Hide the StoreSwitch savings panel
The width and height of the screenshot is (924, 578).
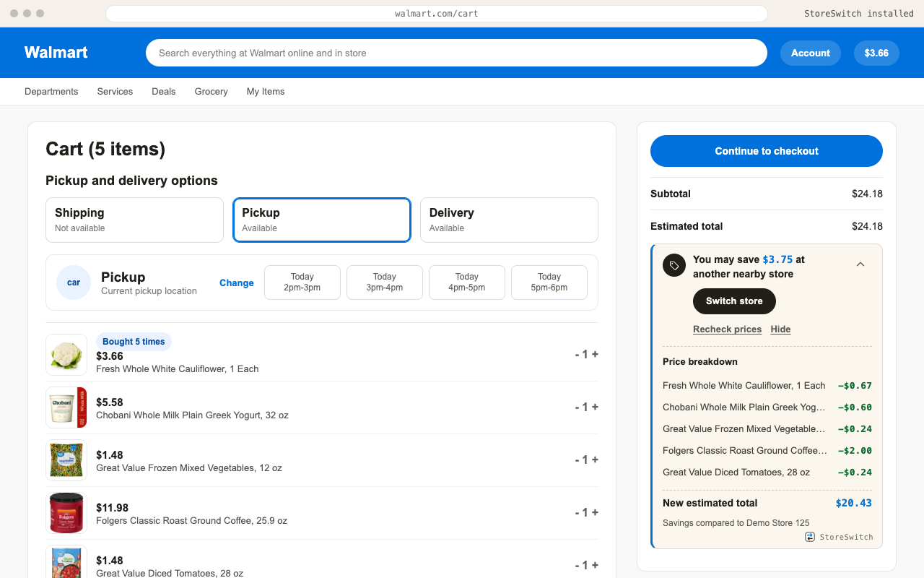(x=780, y=329)
